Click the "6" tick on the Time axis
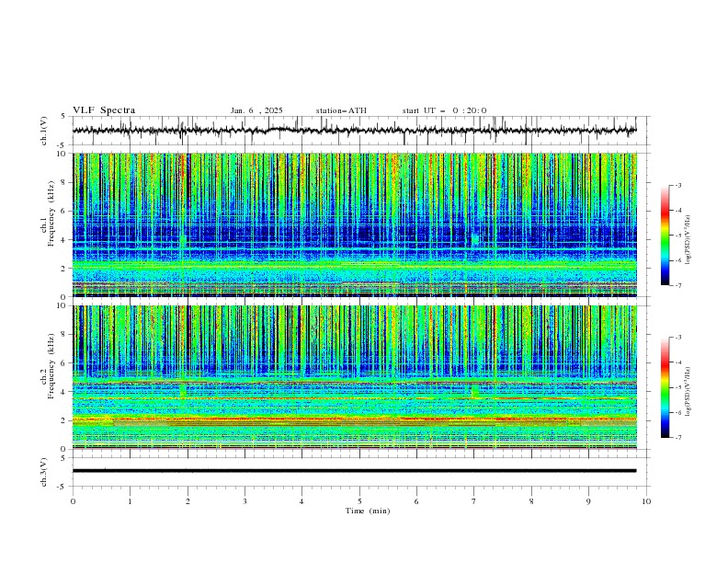Viewport: 728px width, 563px height. click(x=416, y=501)
